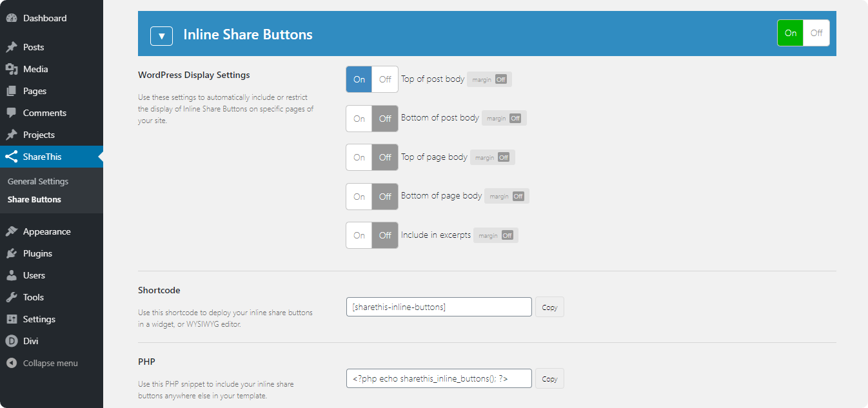Click the Collapse menu arrow icon

(x=12, y=363)
